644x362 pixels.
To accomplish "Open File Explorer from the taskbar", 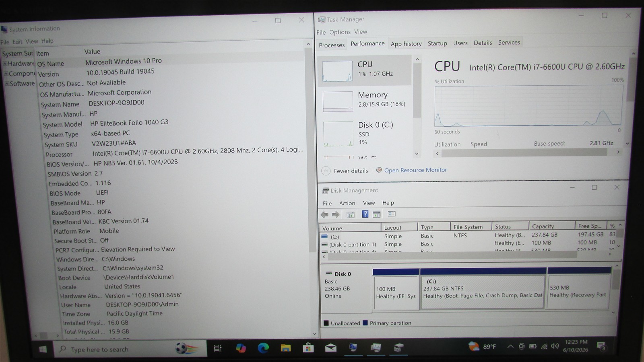I will pos(286,348).
